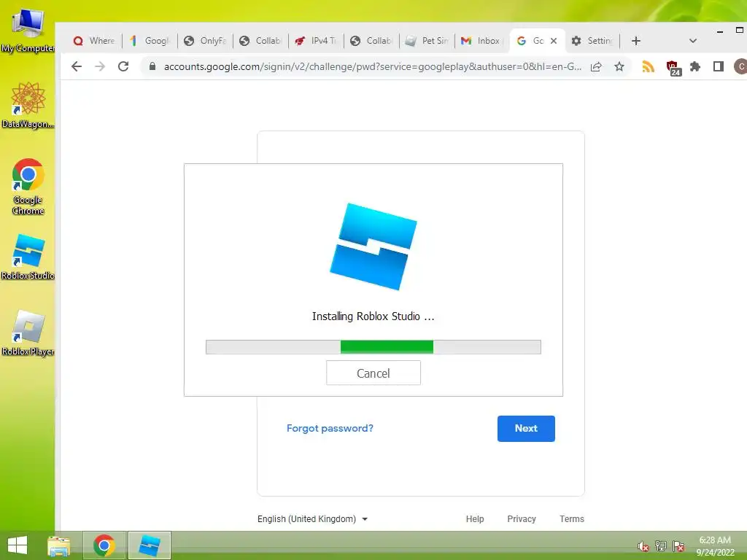
Task: Reload the current page
Action: point(123,66)
